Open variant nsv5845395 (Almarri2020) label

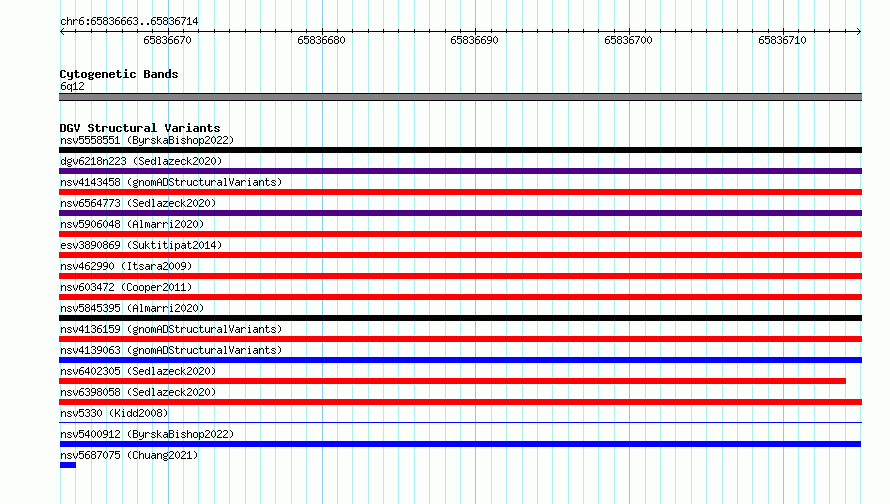(x=132, y=308)
